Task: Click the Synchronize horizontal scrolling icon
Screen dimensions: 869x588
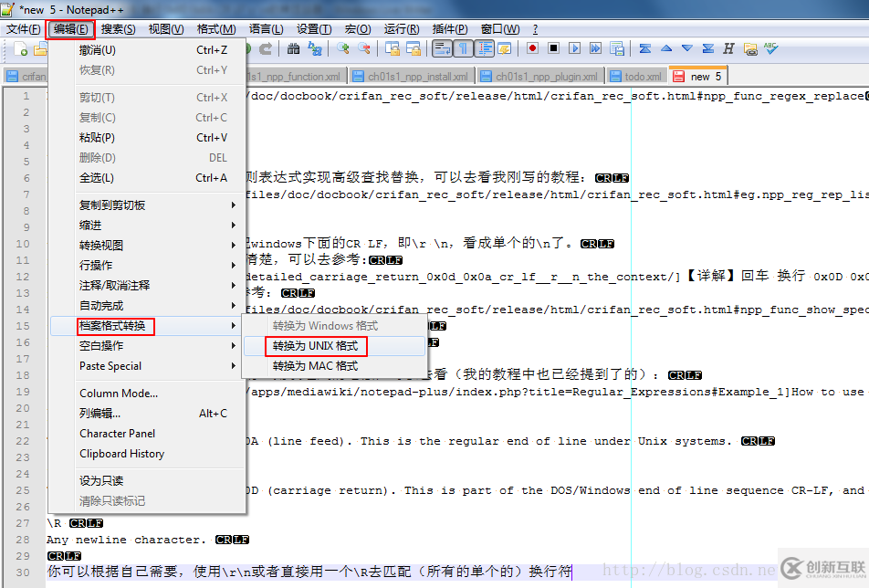Action: (x=414, y=48)
